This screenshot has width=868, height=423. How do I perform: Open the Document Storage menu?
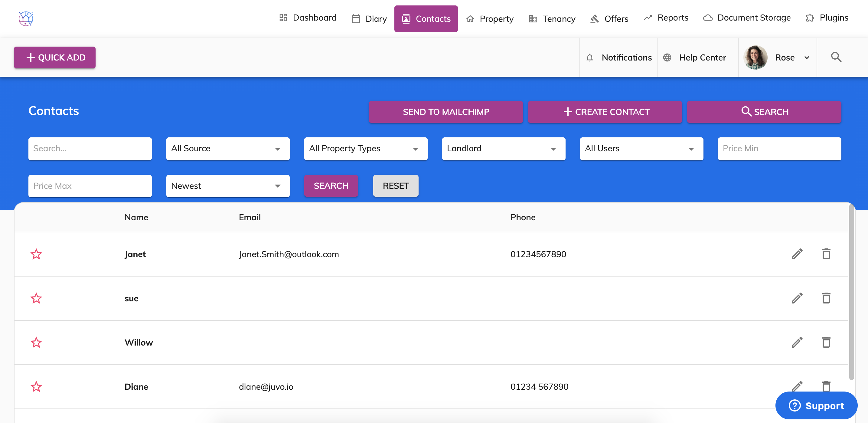(x=747, y=18)
